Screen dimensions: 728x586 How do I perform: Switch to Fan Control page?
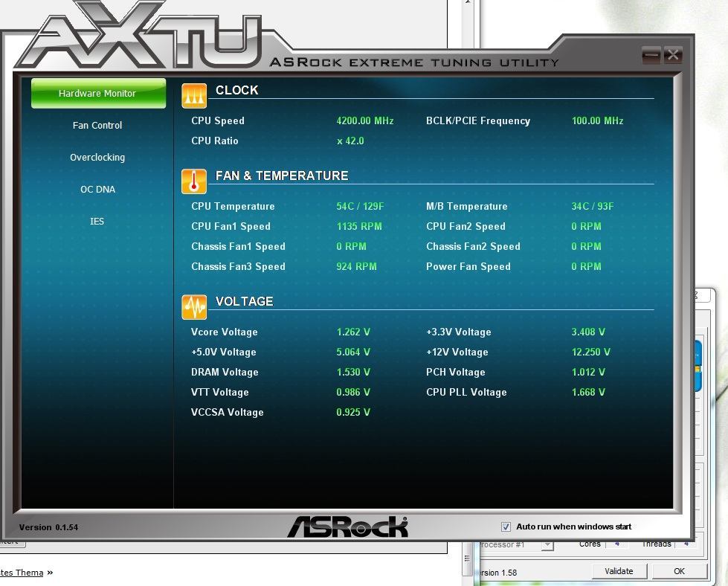[97, 126]
